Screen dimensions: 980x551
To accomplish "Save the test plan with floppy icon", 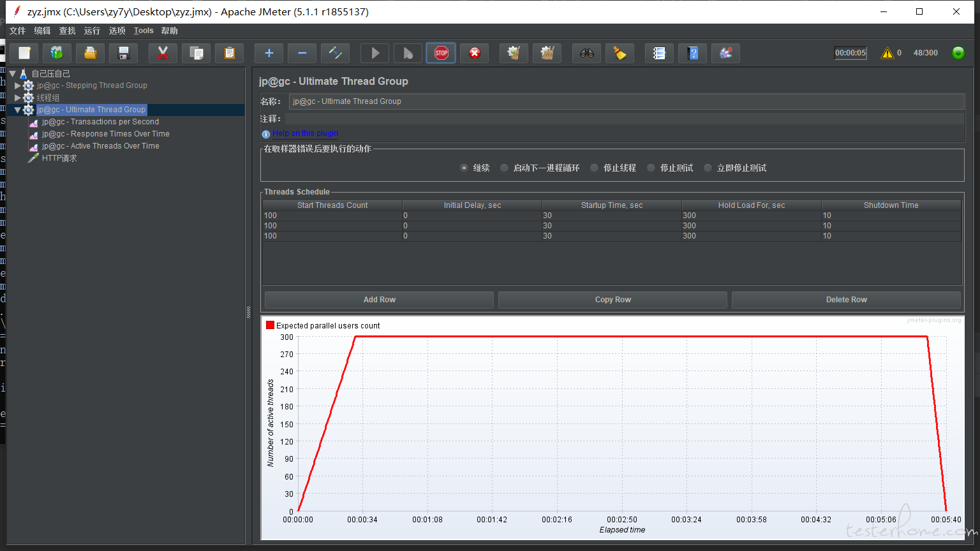I will [124, 53].
